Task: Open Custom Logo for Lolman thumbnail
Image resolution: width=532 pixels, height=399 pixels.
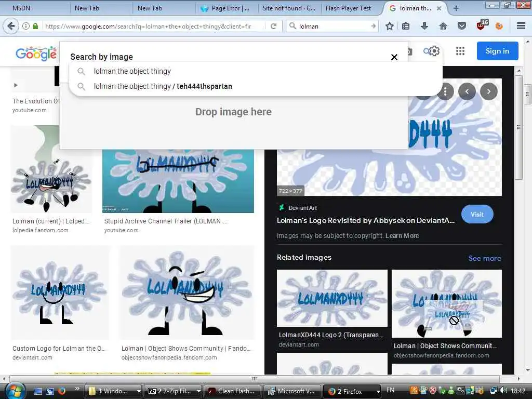Action: tap(59, 293)
